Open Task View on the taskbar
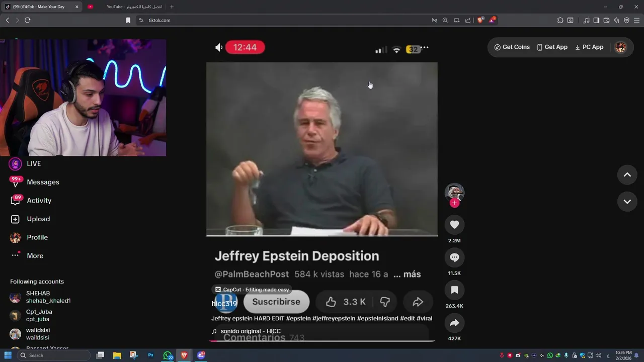 pyautogui.click(x=100, y=355)
